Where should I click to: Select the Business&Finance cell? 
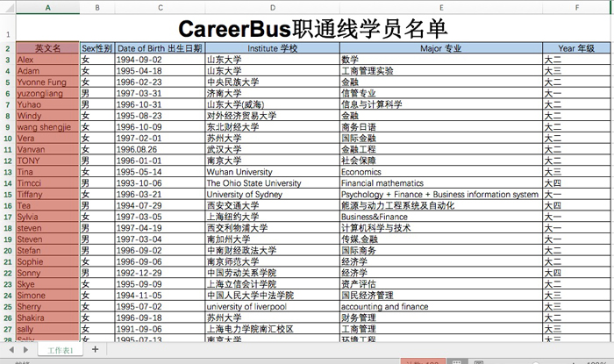pyautogui.click(x=441, y=217)
